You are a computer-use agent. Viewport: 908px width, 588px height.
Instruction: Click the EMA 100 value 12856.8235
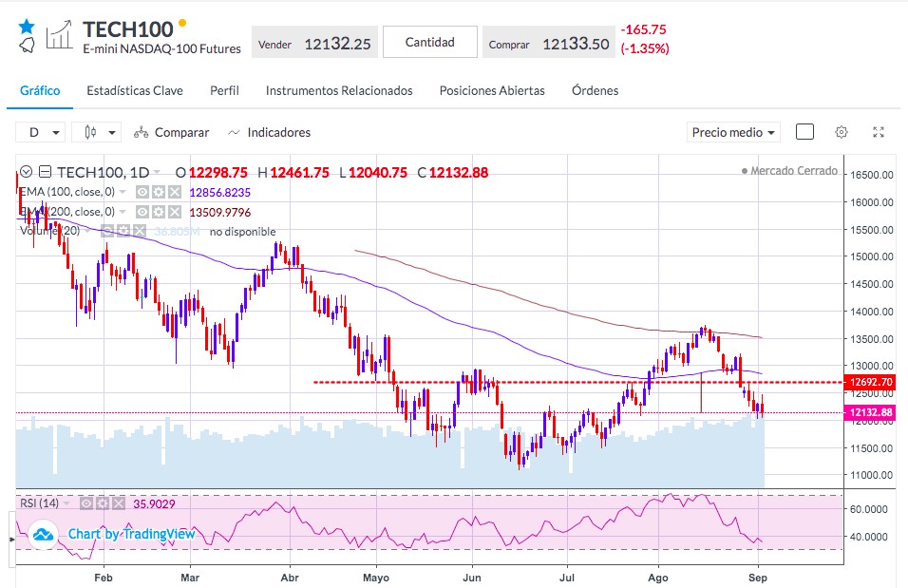pos(220,192)
